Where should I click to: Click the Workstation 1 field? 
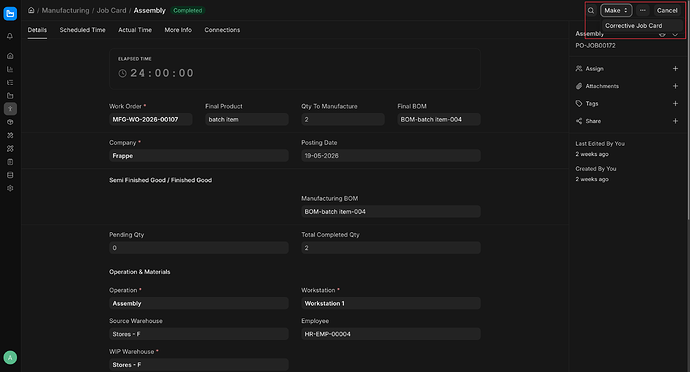391,303
